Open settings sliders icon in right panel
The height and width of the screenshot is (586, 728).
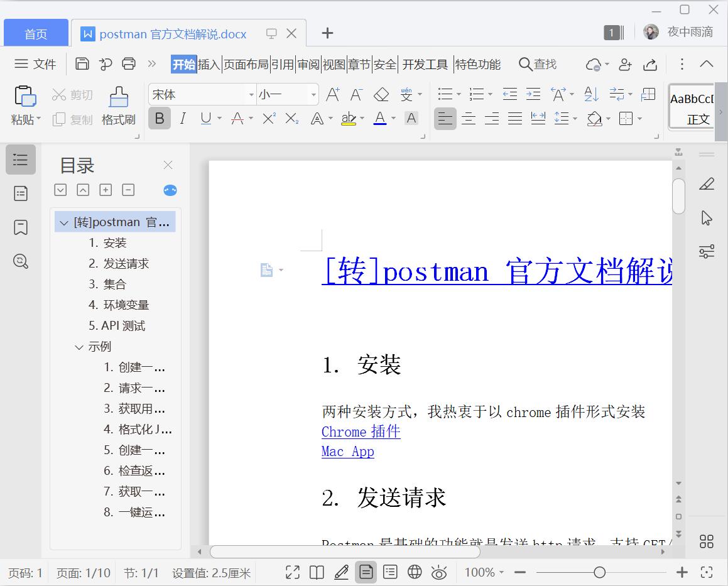coord(707,251)
